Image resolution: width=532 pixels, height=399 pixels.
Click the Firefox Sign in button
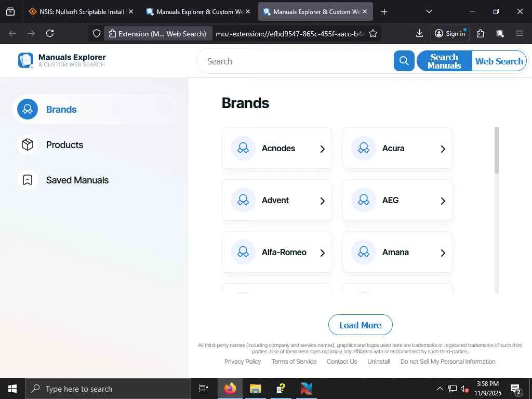coord(450,33)
